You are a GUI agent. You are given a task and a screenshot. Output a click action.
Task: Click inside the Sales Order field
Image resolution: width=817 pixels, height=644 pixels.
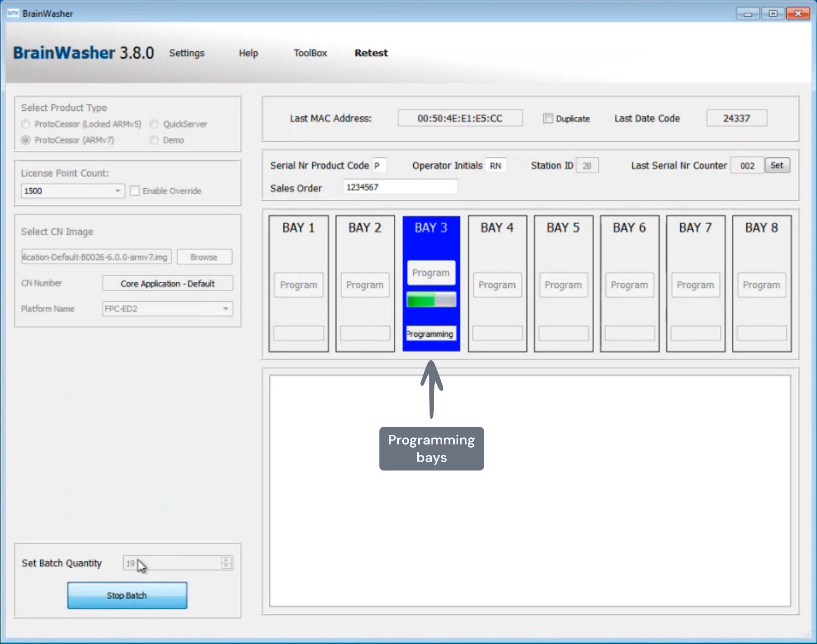click(400, 187)
